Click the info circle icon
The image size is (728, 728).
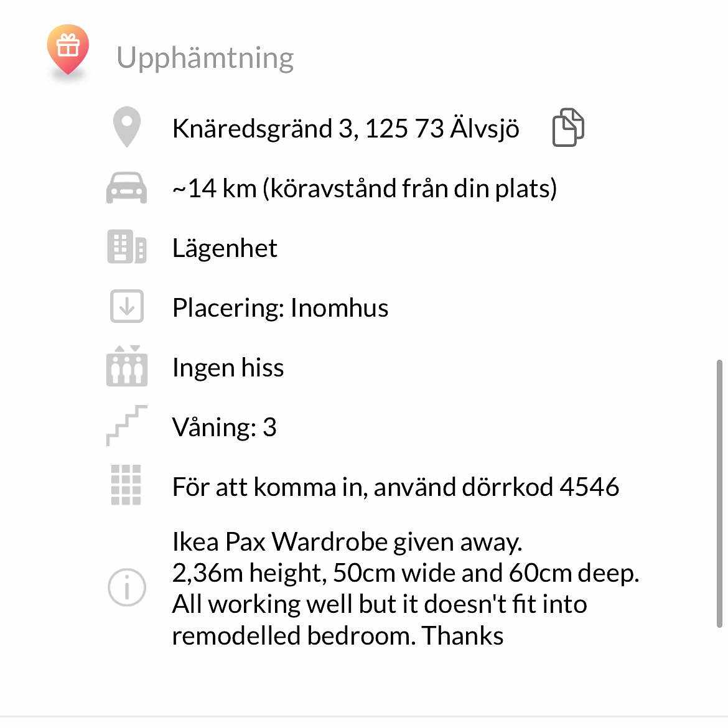coord(127,587)
